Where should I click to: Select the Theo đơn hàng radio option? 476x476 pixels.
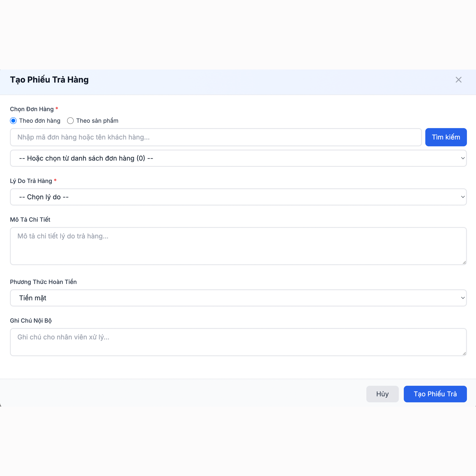(13, 121)
